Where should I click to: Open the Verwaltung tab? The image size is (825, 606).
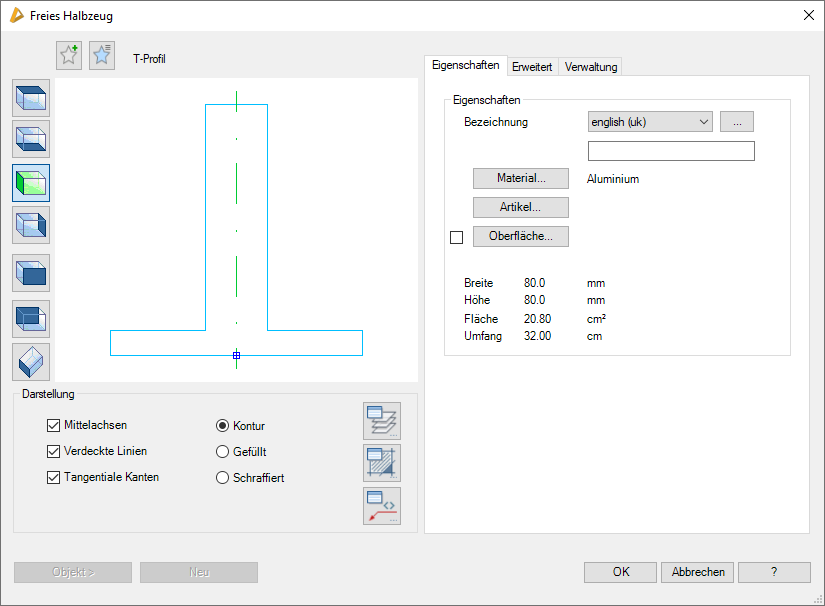point(591,67)
